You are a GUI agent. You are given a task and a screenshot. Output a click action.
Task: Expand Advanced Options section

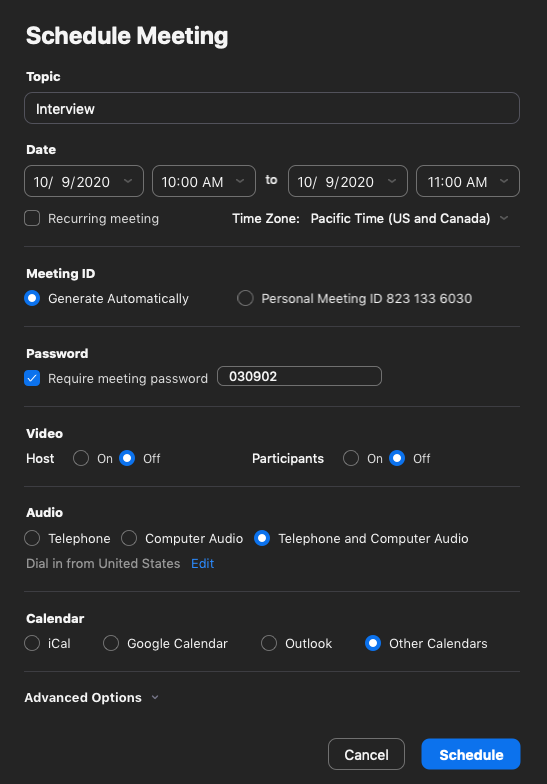[92, 698]
